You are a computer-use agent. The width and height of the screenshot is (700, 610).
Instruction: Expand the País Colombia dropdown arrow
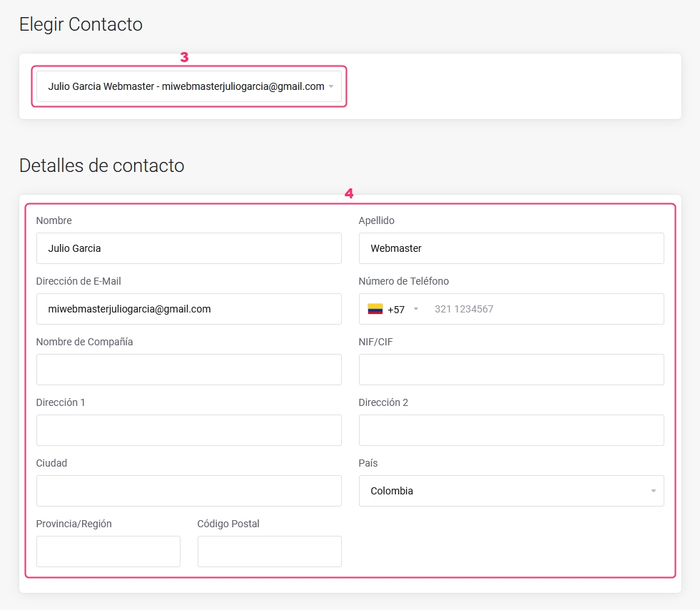coord(653,491)
